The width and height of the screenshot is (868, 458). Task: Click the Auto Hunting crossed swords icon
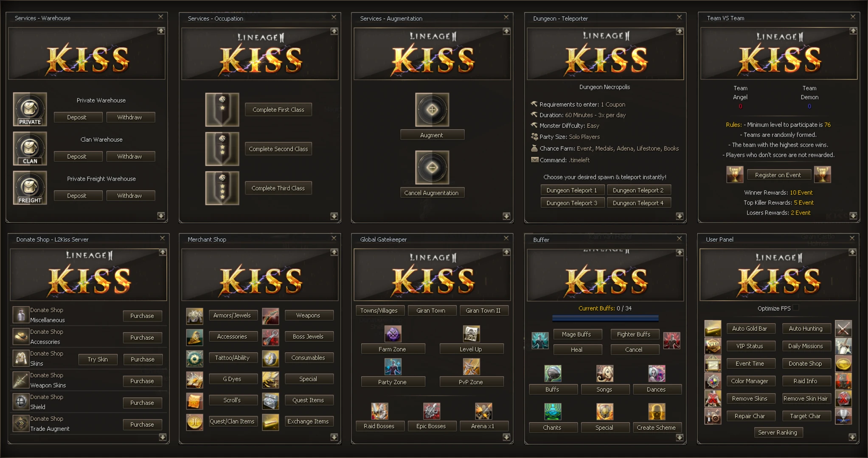(843, 329)
